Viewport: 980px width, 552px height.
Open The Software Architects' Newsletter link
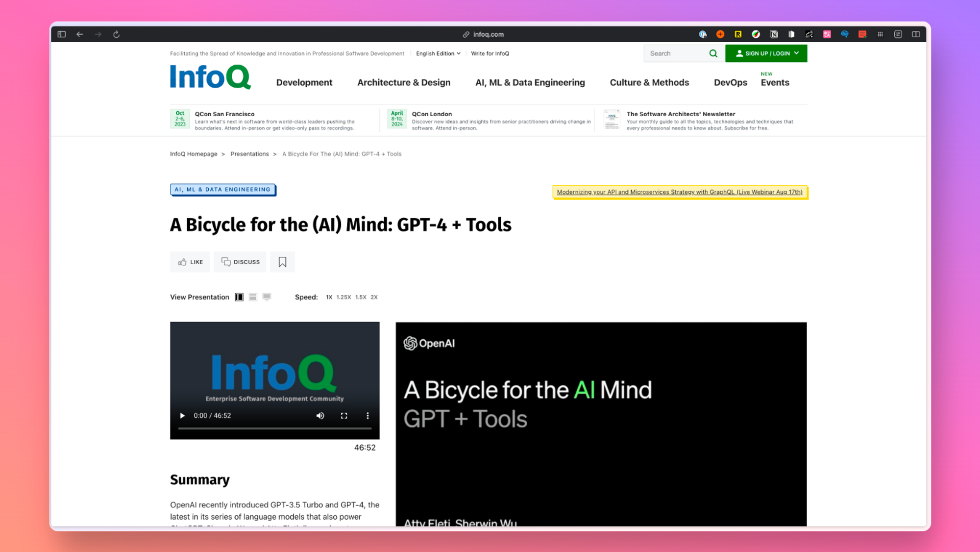[x=681, y=114]
